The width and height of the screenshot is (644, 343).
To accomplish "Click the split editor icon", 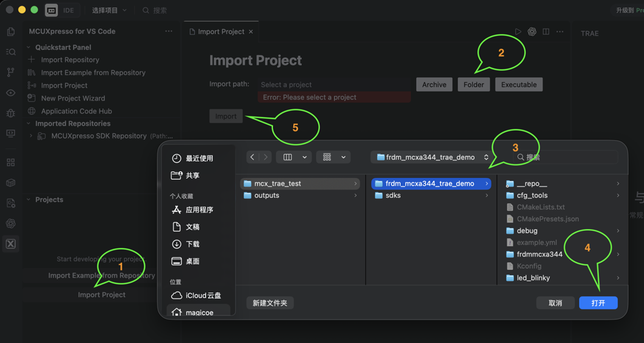I will tap(546, 32).
